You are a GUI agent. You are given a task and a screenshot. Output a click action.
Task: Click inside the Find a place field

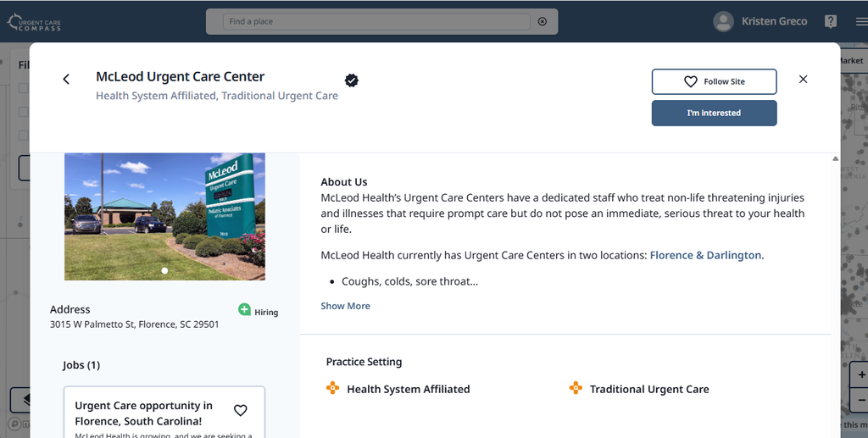click(376, 21)
